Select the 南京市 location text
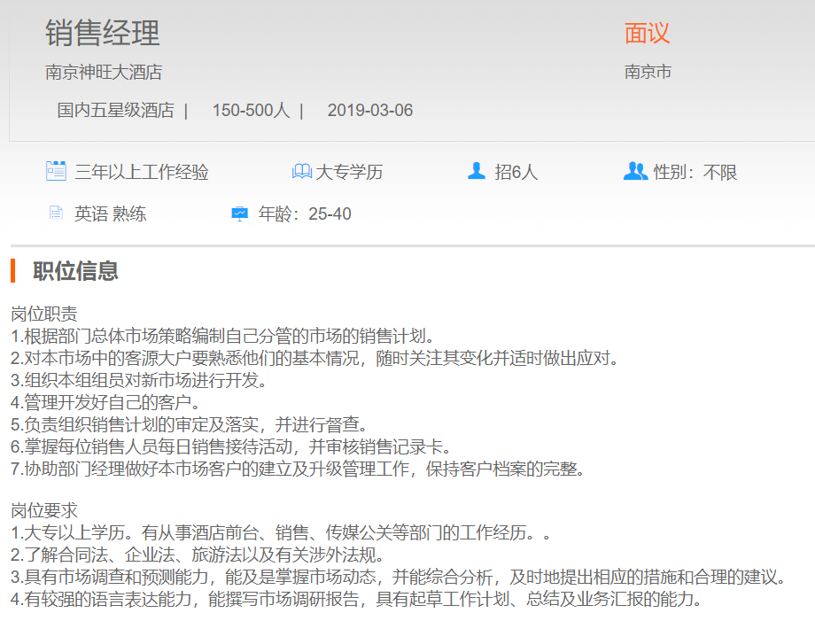Viewport: 815px width, 644px height. click(648, 73)
